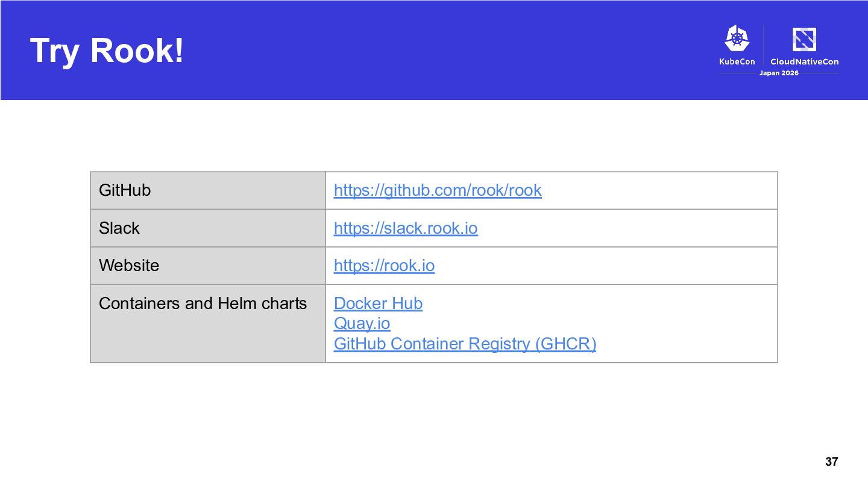
Task: Select the Website table cell
Action: click(208, 266)
